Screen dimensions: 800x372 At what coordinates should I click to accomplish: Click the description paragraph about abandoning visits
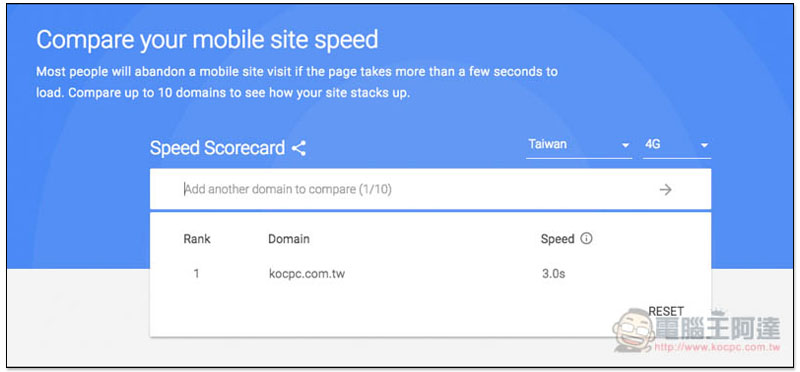297,83
